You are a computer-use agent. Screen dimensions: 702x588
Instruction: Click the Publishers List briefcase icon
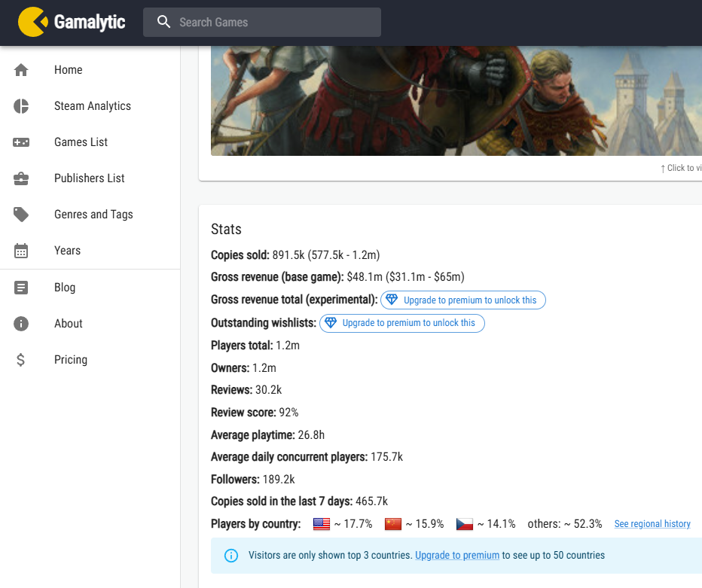21,178
